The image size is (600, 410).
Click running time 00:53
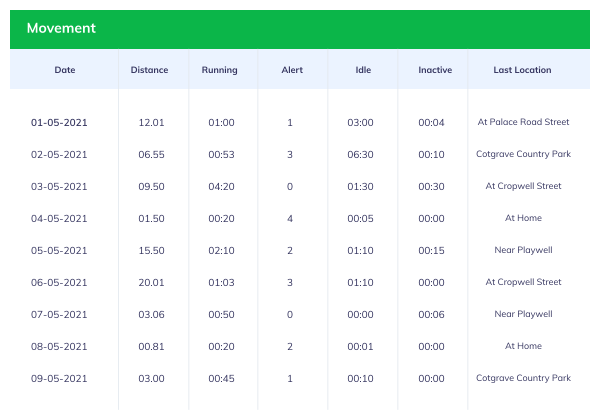221,155
